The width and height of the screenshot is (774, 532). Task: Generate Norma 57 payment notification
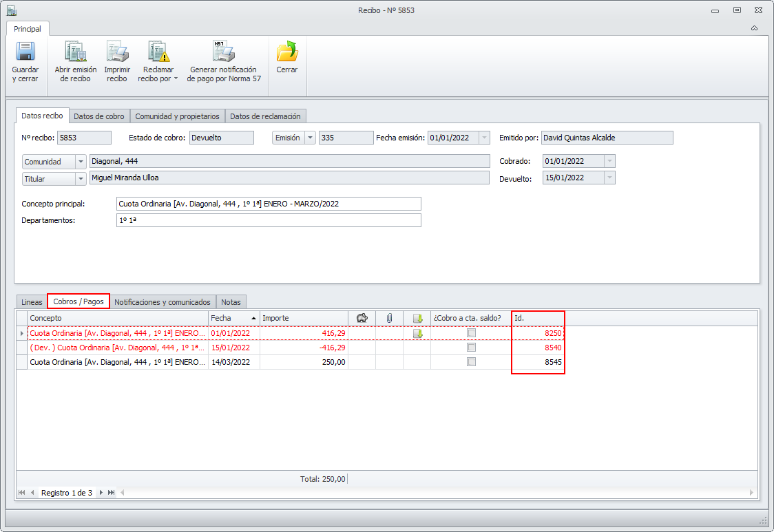click(224, 53)
